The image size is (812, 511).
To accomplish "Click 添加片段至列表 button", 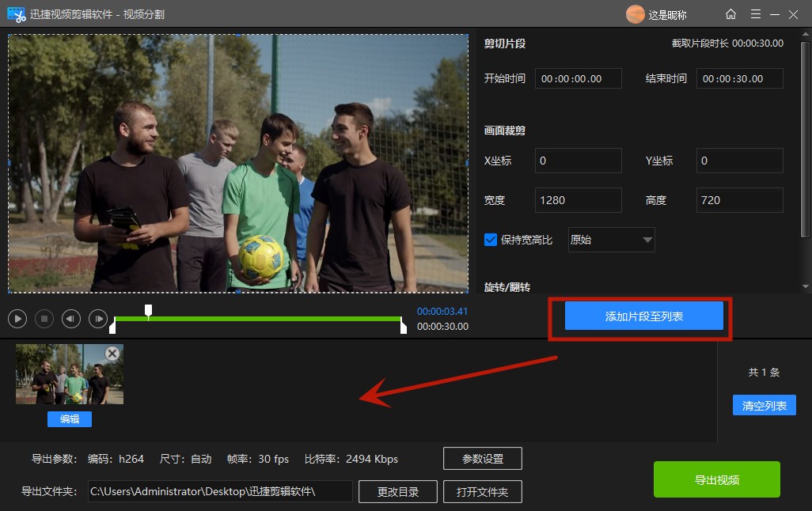I will point(643,316).
